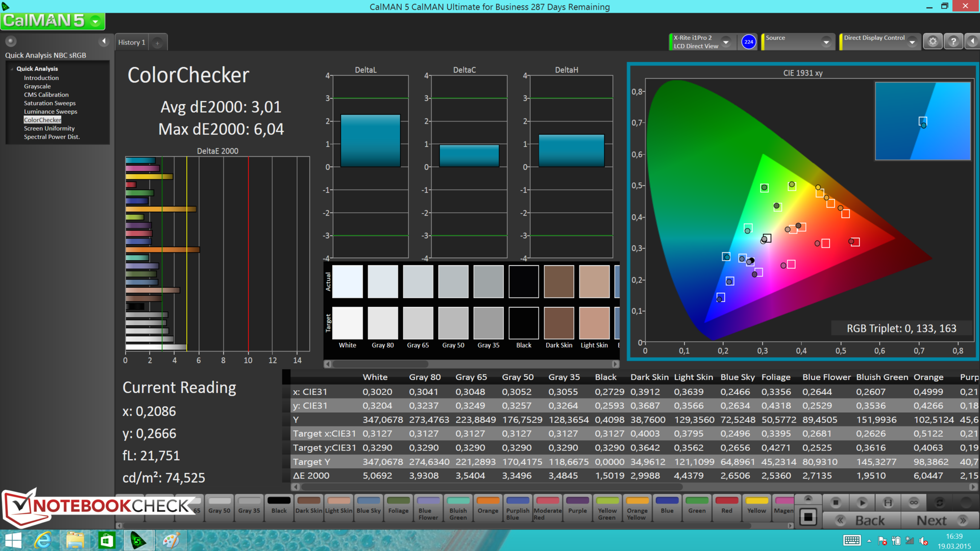Open Internet Explorer from the taskbar
Image resolution: width=980 pixels, height=551 pixels.
pyautogui.click(x=43, y=540)
